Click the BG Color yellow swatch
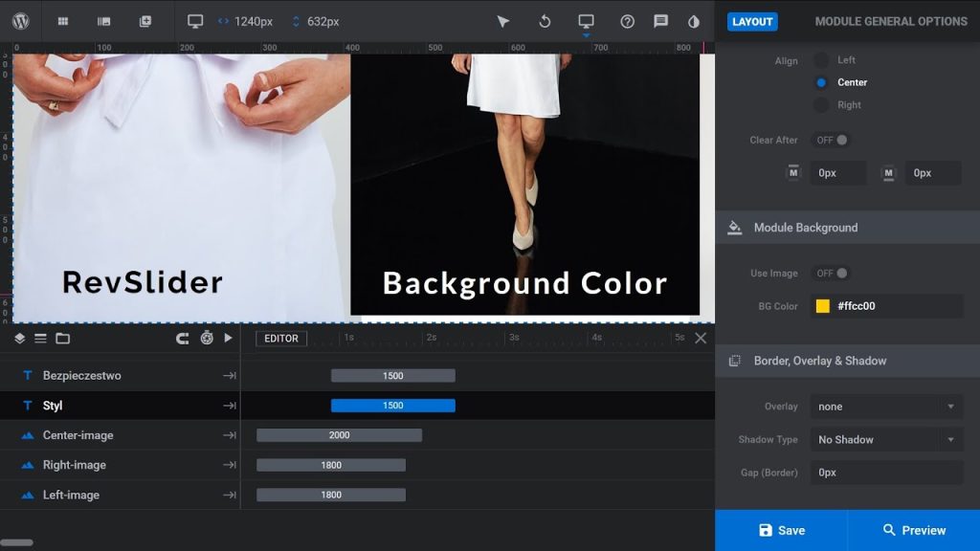The width and height of the screenshot is (980, 551). [x=822, y=305]
